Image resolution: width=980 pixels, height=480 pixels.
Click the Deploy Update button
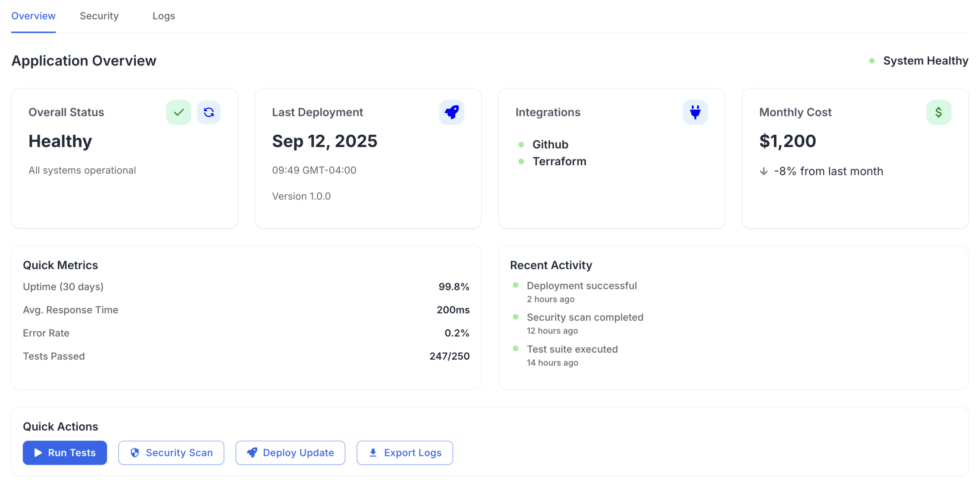pos(290,452)
